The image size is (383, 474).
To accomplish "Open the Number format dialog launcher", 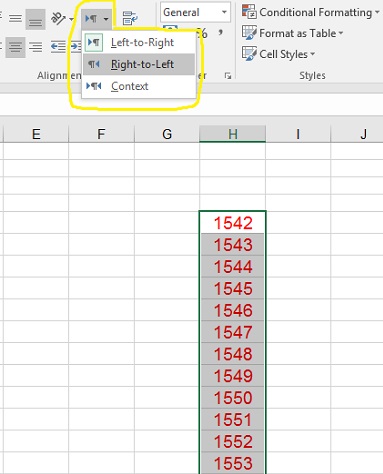I will [228, 76].
